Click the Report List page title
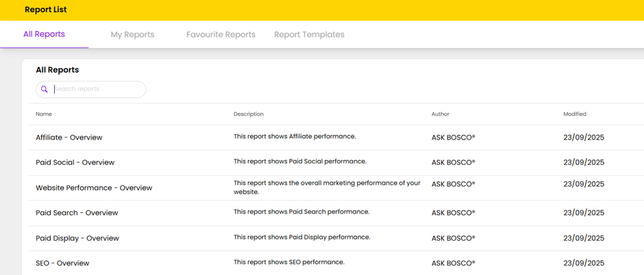Screen dimensions: 644x275 click(x=46, y=10)
